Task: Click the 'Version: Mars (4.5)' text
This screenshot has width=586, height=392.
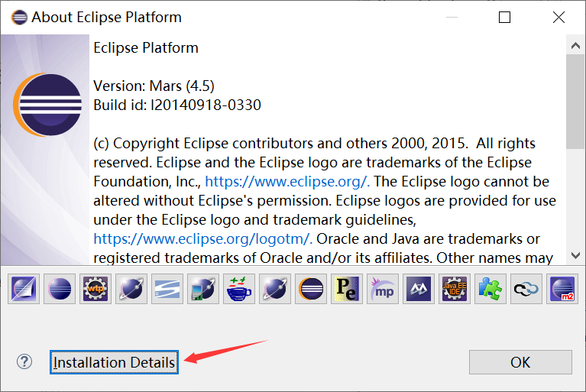Action: click(154, 86)
